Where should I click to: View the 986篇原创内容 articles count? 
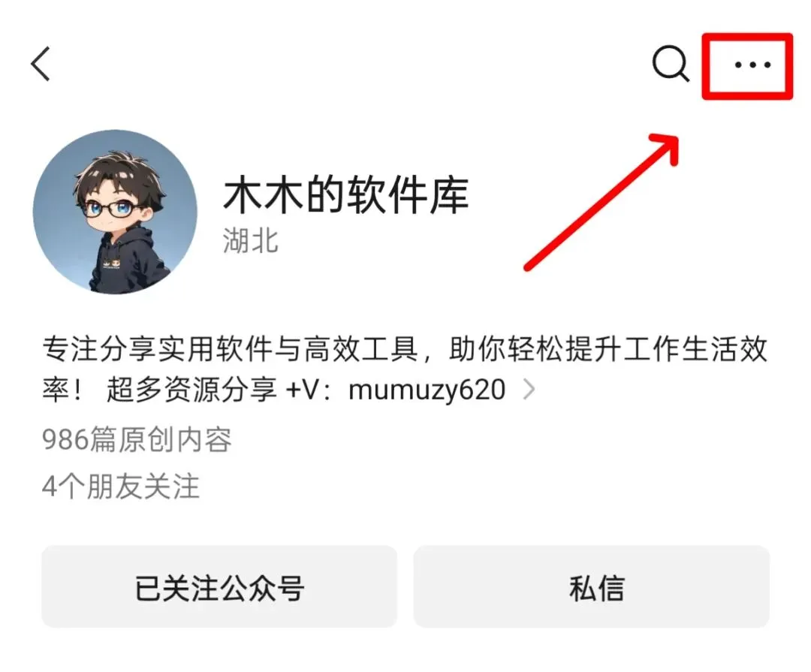(x=137, y=440)
